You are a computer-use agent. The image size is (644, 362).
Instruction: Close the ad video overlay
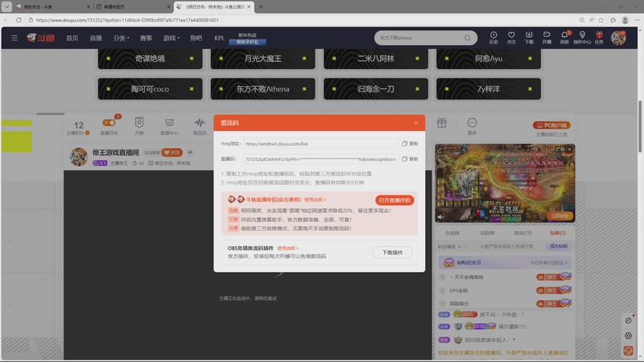tap(570, 149)
